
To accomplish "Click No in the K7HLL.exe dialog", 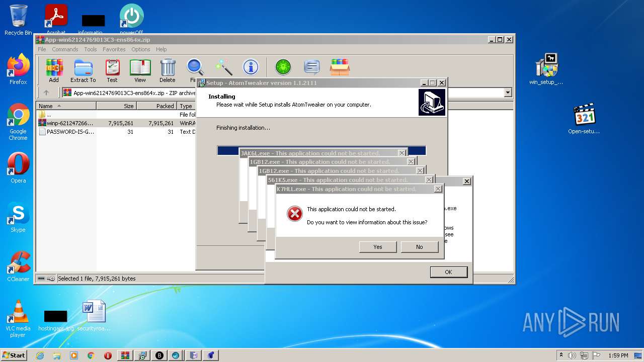I will pos(420,247).
